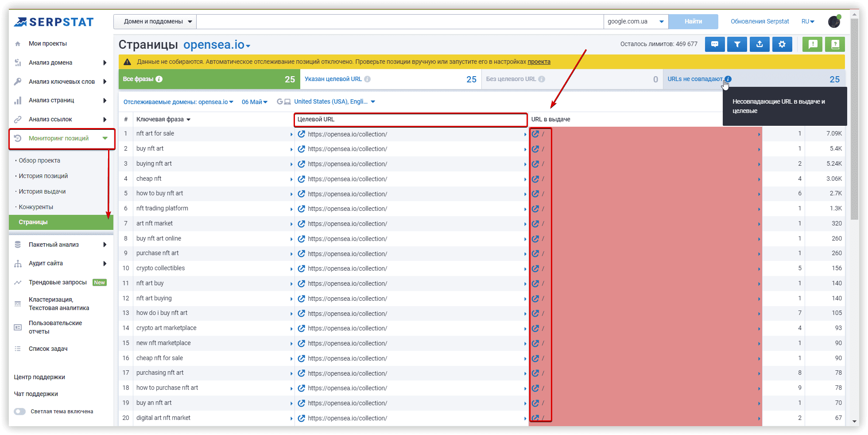This screenshot has width=868, height=435.
Task: Click the Serpstat logo
Action: tap(54, 22)
